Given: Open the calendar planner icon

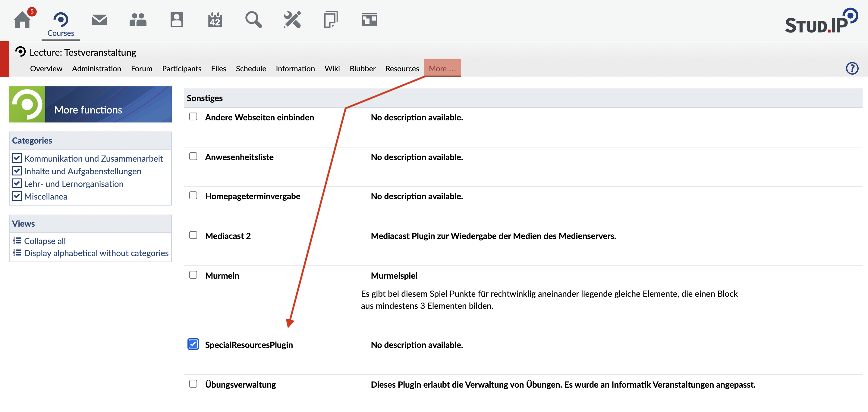Looking at the screenshot, I should pos(215,20).
